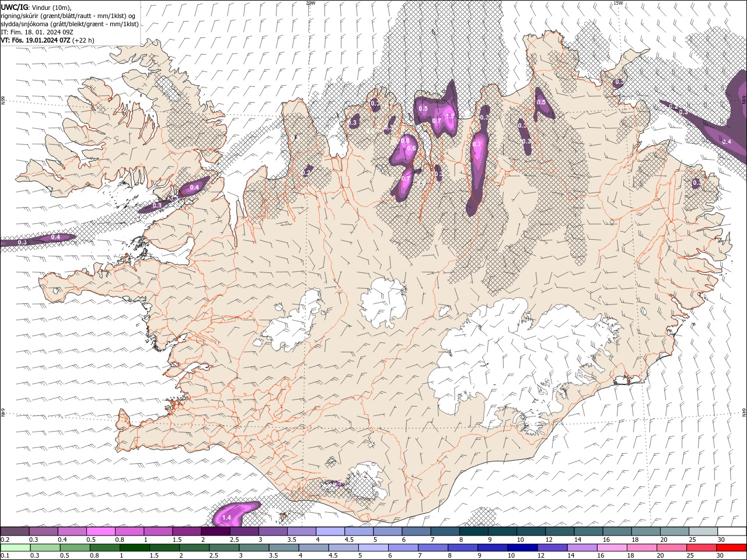Click the "15W" longitude label
747x560 pixels.
[x=618, y=3]
